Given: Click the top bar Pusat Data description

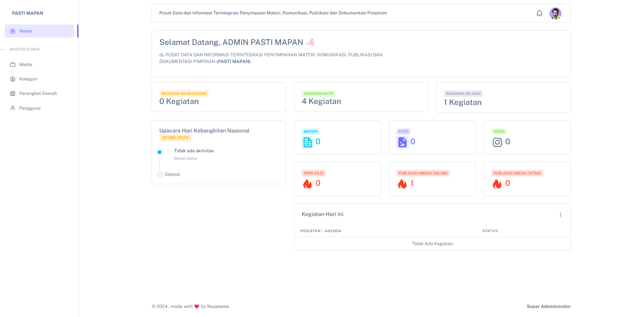Looking at the screenshot, I should click(x=273, y=13).
